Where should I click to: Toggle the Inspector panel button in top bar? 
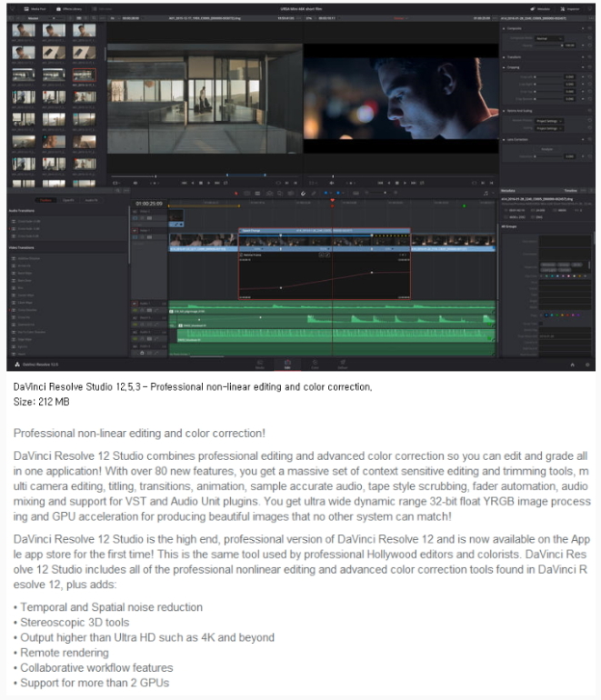tap(570, 9)
